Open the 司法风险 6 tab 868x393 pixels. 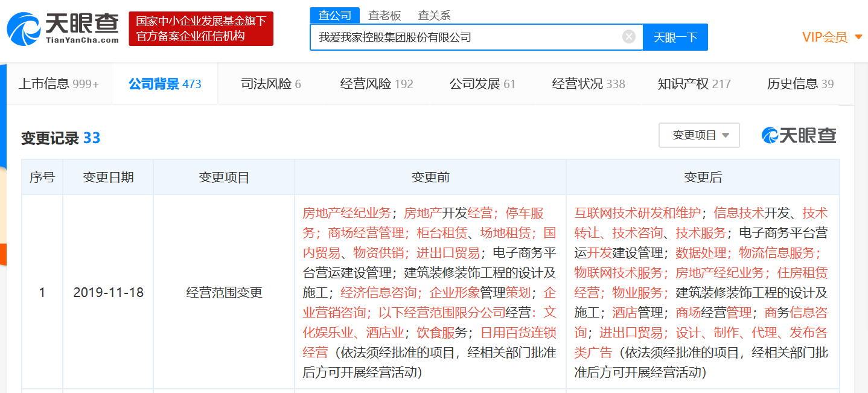pos(271,84)
